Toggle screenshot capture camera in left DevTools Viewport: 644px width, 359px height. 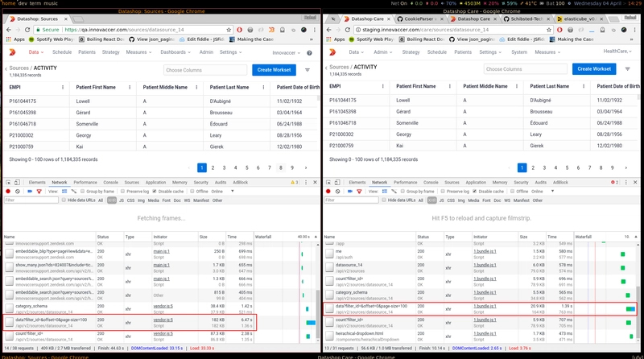30,192
